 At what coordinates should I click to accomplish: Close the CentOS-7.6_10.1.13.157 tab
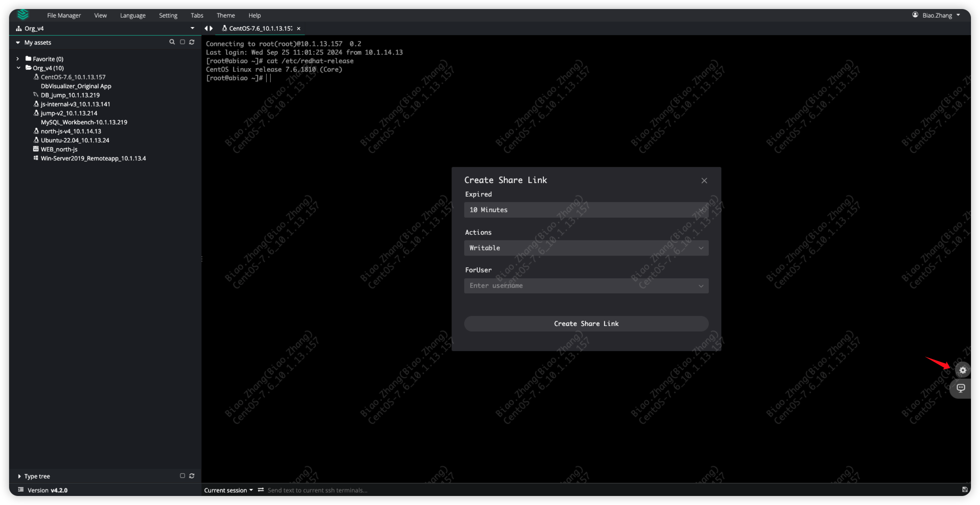(x=298, y=29)
